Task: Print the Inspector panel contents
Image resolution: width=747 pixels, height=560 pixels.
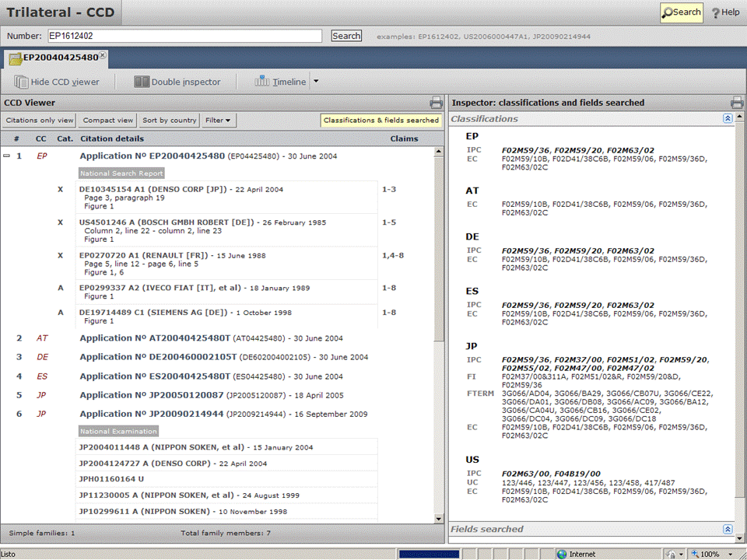Action: tap(736, 103)
